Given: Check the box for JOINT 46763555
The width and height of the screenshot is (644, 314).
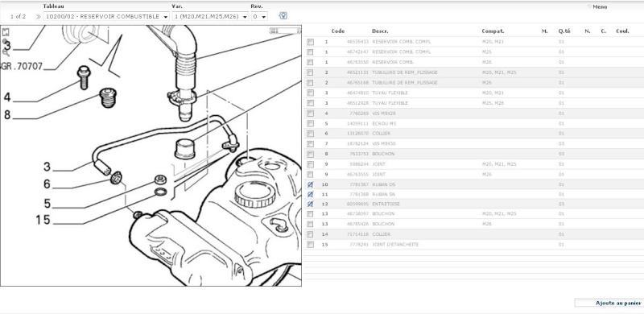Looking at the screenshot, I should click(310, 174).
